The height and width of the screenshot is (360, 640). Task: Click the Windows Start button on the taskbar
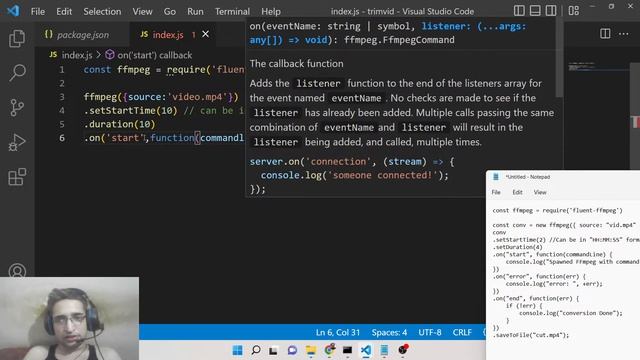237,350
